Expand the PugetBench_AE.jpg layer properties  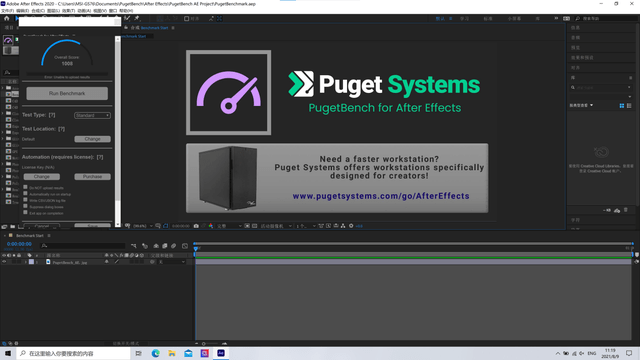point(25,262)
